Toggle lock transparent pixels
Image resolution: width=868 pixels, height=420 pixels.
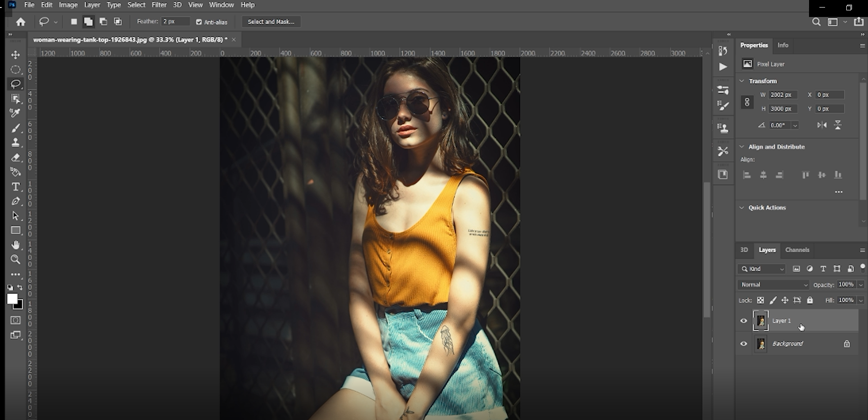pyautogui.click(x=760, y=300)
